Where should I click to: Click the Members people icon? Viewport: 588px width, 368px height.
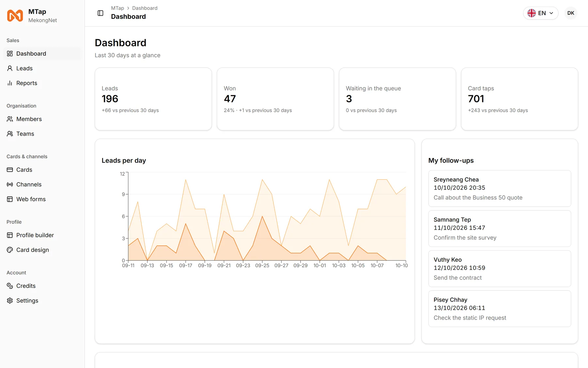10,119
